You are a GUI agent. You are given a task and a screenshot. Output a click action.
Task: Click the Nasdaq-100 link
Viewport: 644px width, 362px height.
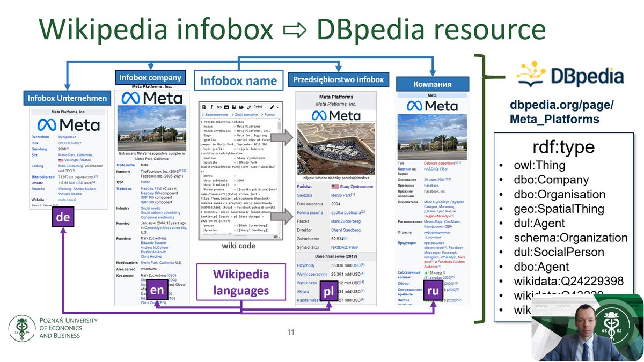click(x=150, y=193)
